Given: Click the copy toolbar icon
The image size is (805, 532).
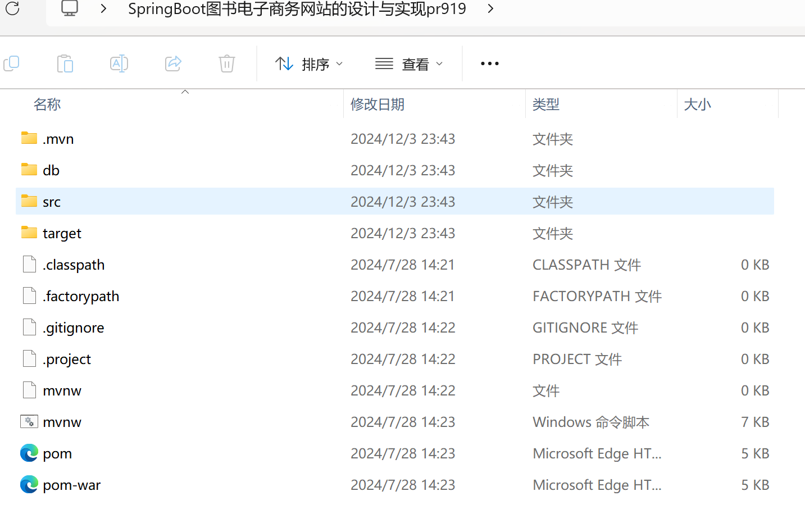Looking at the screenshot, I should pyautogui.click(x=12, y=63).
